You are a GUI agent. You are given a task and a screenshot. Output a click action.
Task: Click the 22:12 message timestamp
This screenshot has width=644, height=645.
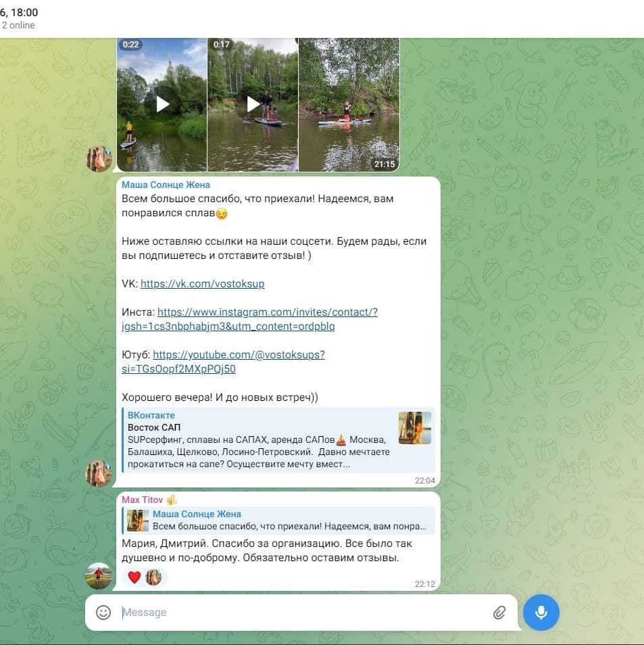(x=425, y=584)
